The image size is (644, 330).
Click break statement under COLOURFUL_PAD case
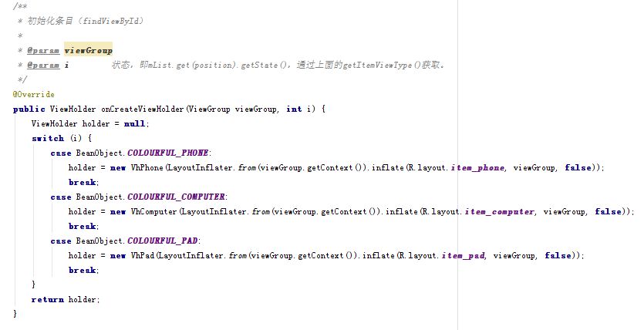pos(84,270)
